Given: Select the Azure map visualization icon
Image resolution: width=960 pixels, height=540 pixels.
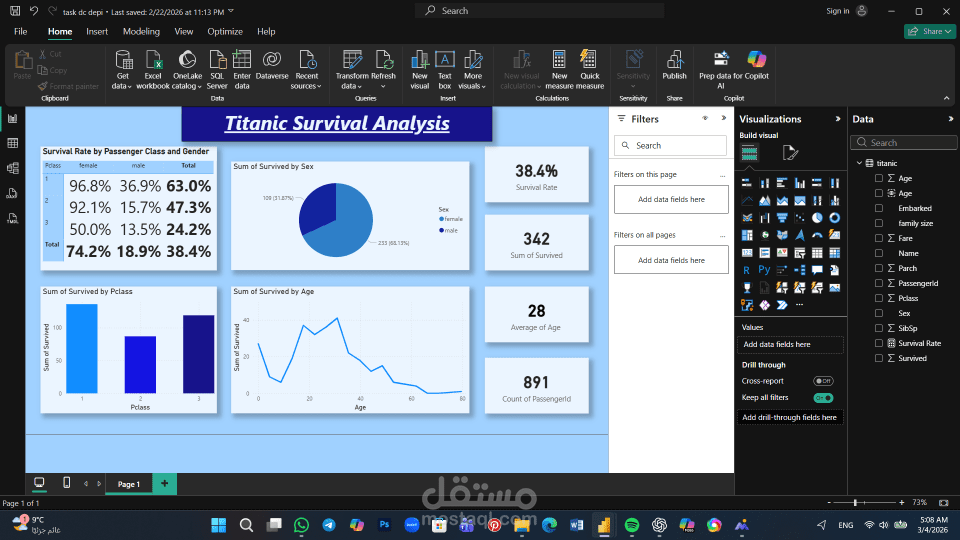Looking at the screenshot, I should coord(800,235).
